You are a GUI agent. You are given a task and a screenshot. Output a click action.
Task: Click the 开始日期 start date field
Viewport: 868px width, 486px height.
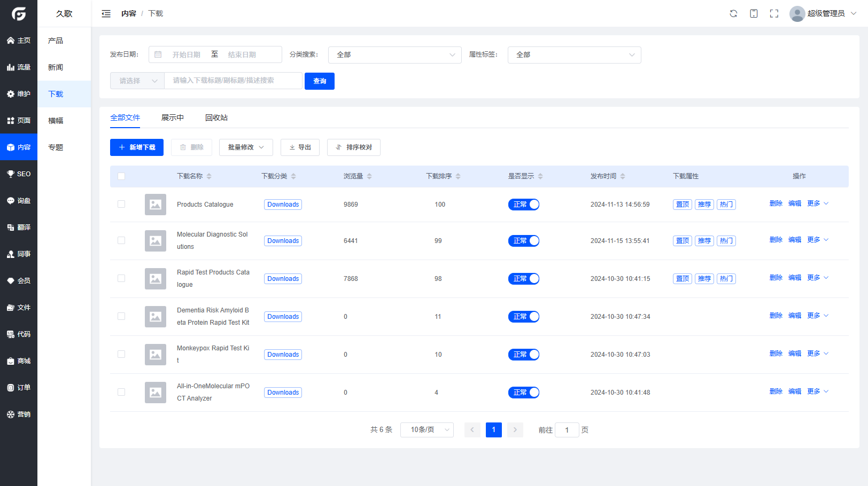click(x=186, y=54)
